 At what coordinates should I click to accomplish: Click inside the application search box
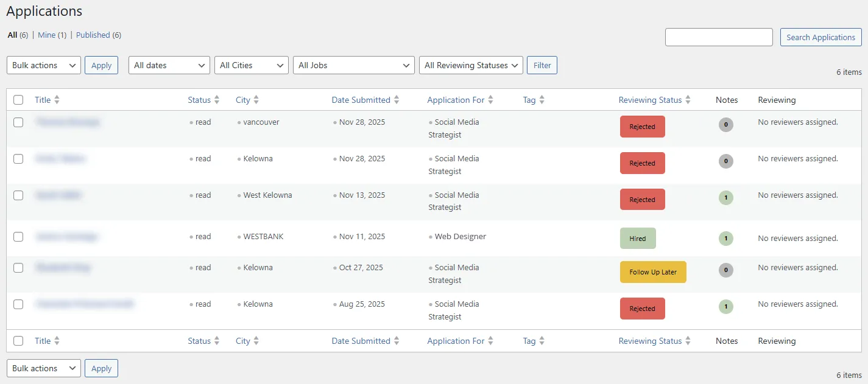[x=719, y=37]
